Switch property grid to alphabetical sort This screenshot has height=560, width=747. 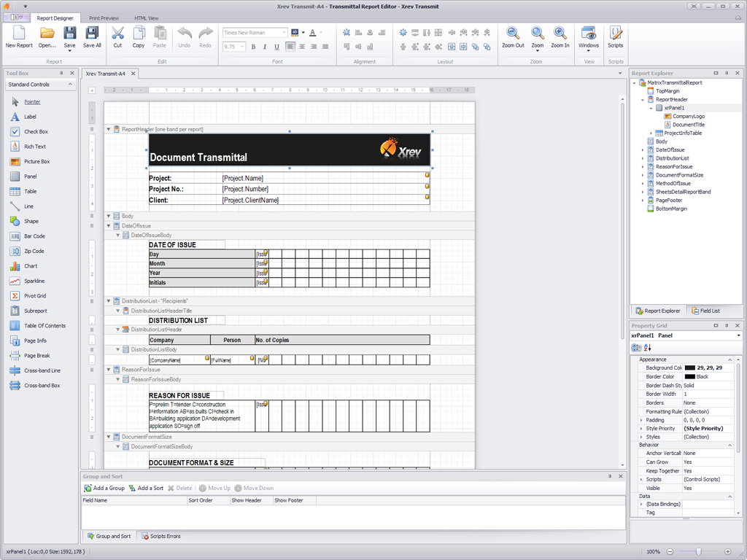648,348
